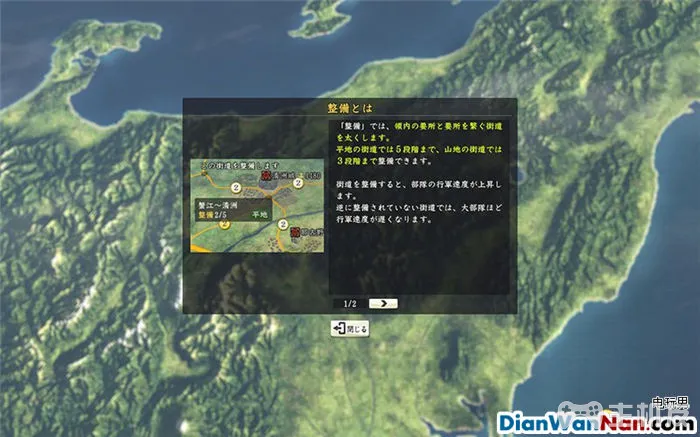This screenshot has height=437, width=700.
Task: Click the 整備とは dialog title
Action: point(350,108)
